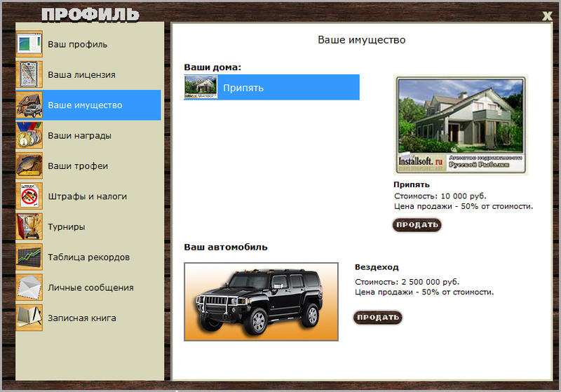The width and height of the screenshot is (561, 392).
Task: Click the Ваше имущество house-and-car icon
Action: [29, 104]
